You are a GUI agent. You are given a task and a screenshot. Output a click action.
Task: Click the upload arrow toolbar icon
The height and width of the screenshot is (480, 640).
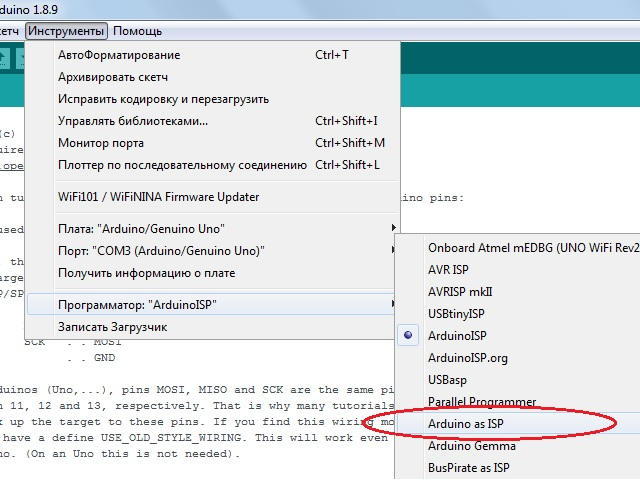coord(3,58)
